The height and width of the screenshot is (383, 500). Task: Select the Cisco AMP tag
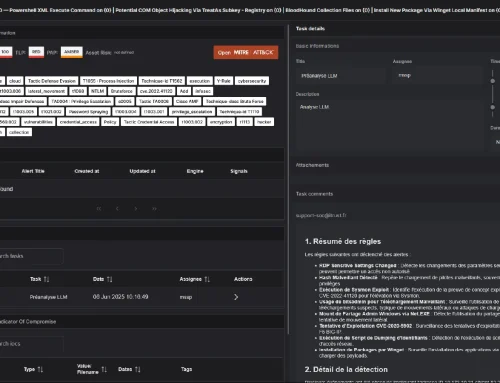(x=187, y=101)
